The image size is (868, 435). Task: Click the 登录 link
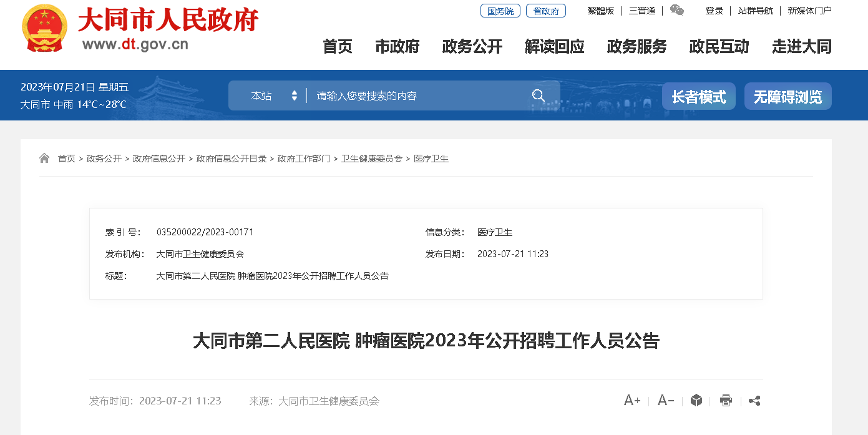coord(714,11)
